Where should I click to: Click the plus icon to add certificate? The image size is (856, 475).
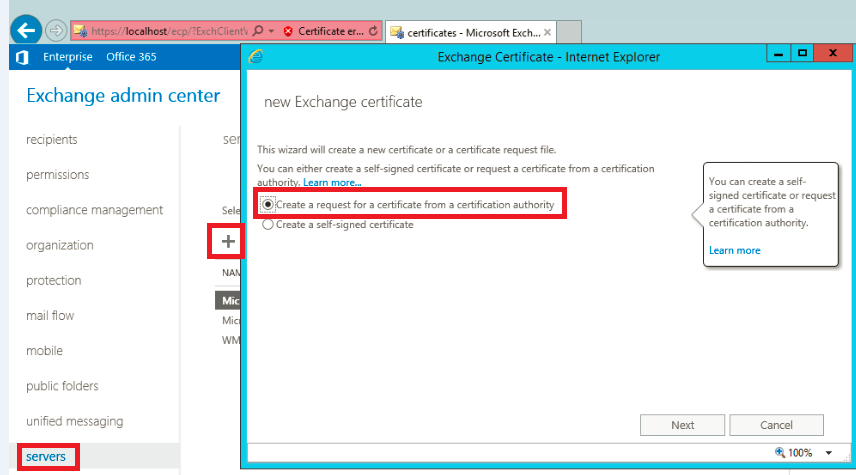(x=228, y=241)
